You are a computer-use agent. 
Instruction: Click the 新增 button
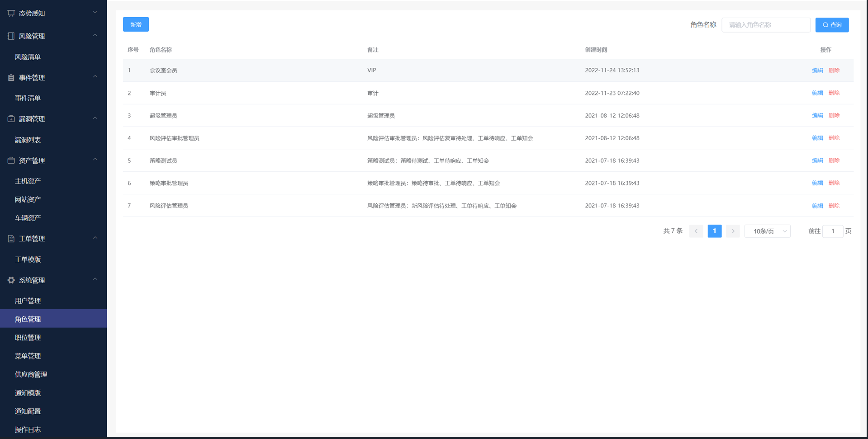[x=136, y=24]
